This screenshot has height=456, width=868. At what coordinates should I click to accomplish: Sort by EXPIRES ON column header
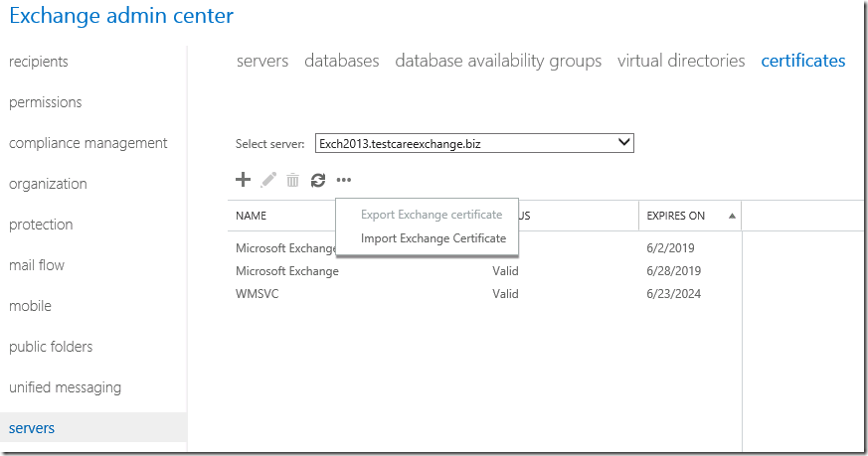[x=675, y=216]
